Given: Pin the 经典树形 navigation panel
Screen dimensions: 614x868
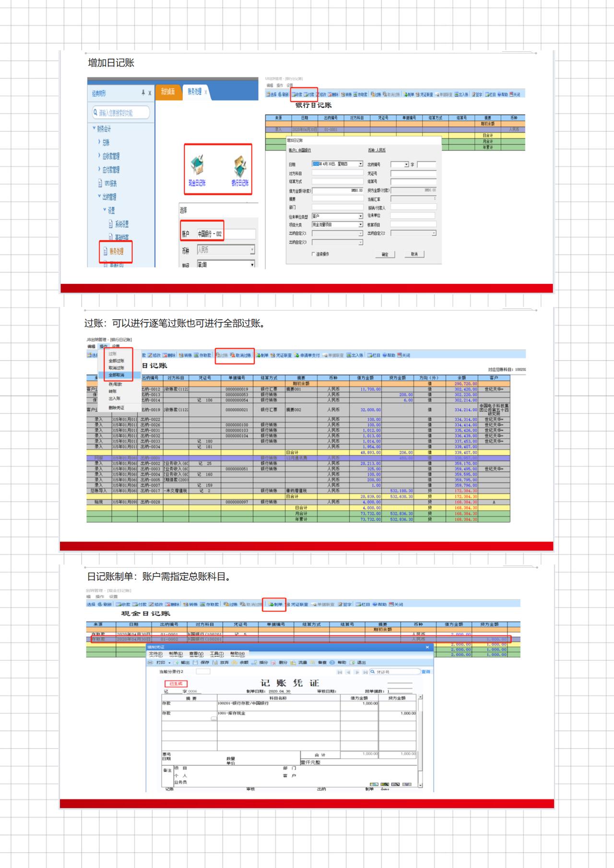Looking at the screenshot, I should coord(143,93).
